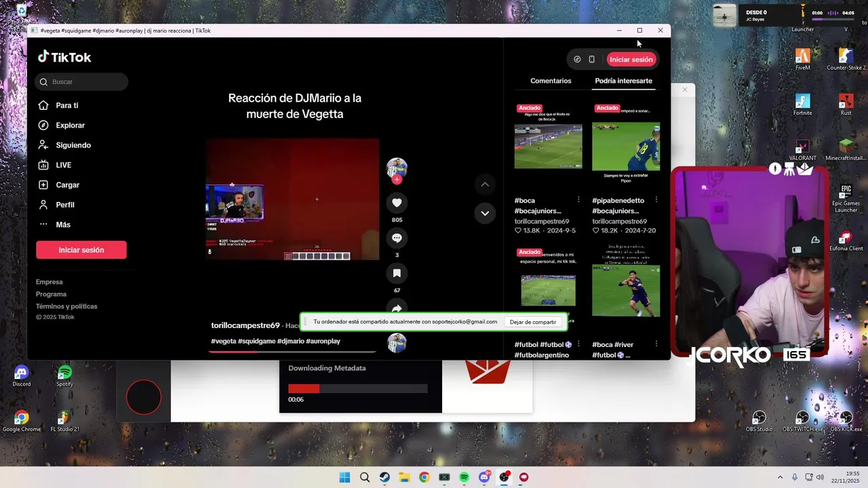
Task: Expand the system tray hidden icons chevron
Action: [780, 477]
